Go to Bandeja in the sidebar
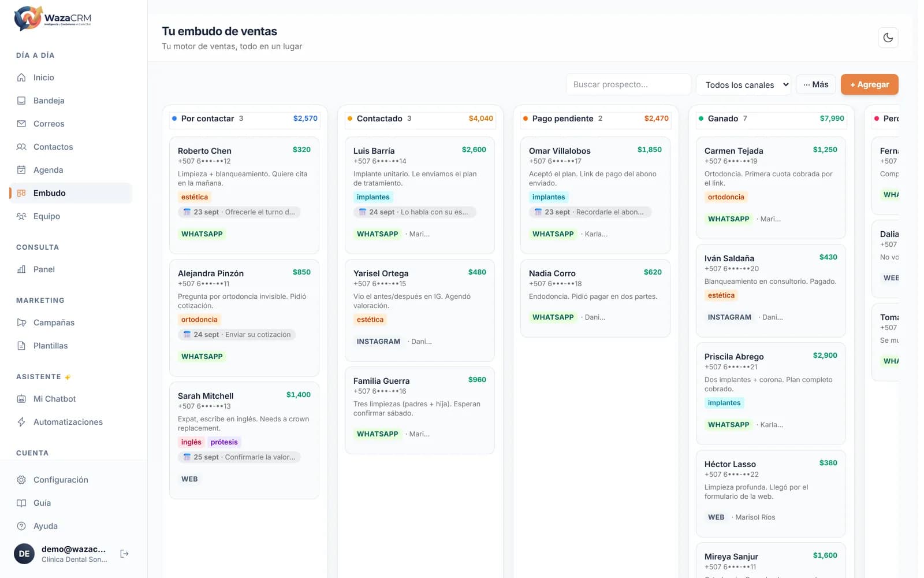The width and height of the screenshot is (924, 578). 70,101
